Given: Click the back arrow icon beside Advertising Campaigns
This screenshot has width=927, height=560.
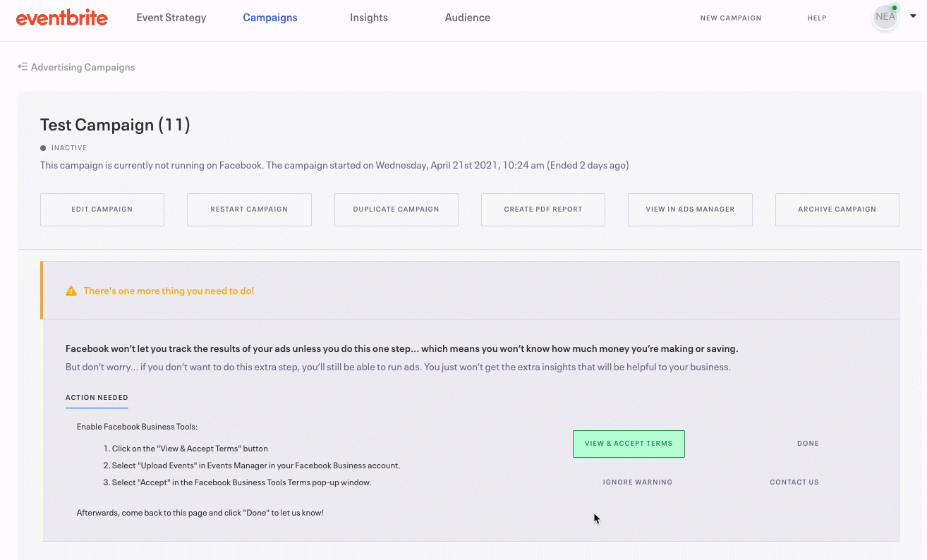Looking at the screenshot, I should coord(23,67).
